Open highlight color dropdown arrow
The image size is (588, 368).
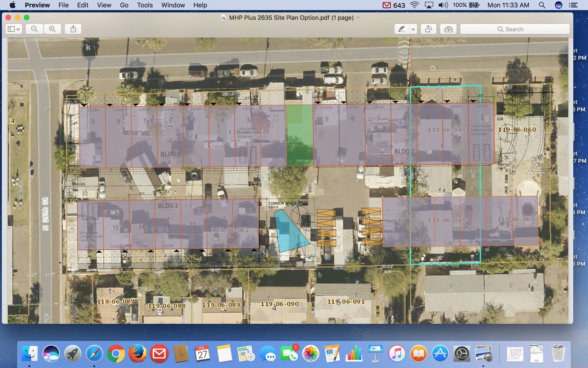click(413, 29)
